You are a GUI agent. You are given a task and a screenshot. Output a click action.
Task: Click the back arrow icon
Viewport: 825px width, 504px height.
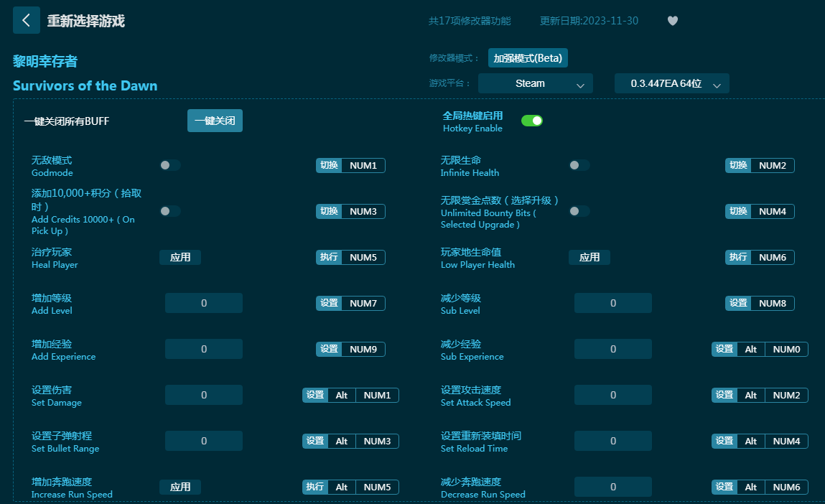tap(27, 21)
